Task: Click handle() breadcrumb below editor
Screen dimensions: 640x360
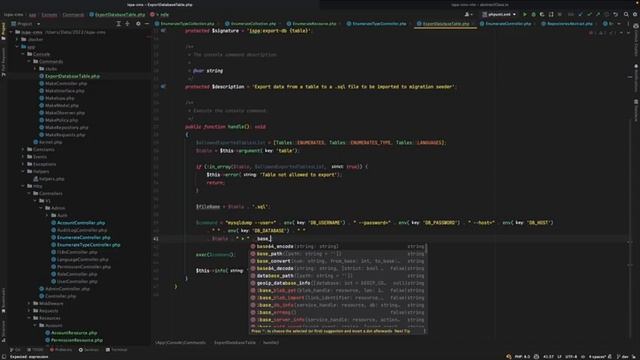Action: [271, 342]
